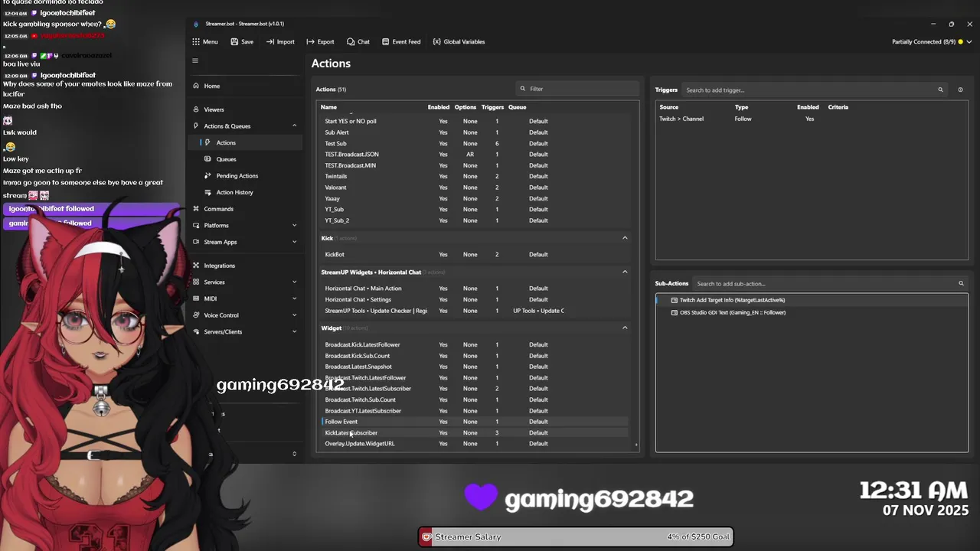Click the Global Variables braces icon
This screenshot has height=551, width=980.
click(436, 42)
